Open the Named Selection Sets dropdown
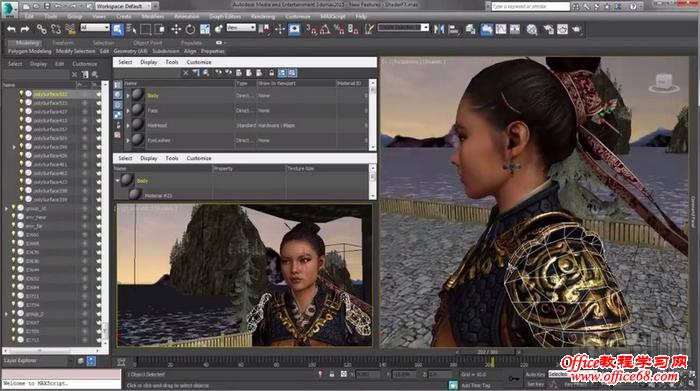Image resolution: width=700 pixels, height=391 pixels. click(404, 28)
